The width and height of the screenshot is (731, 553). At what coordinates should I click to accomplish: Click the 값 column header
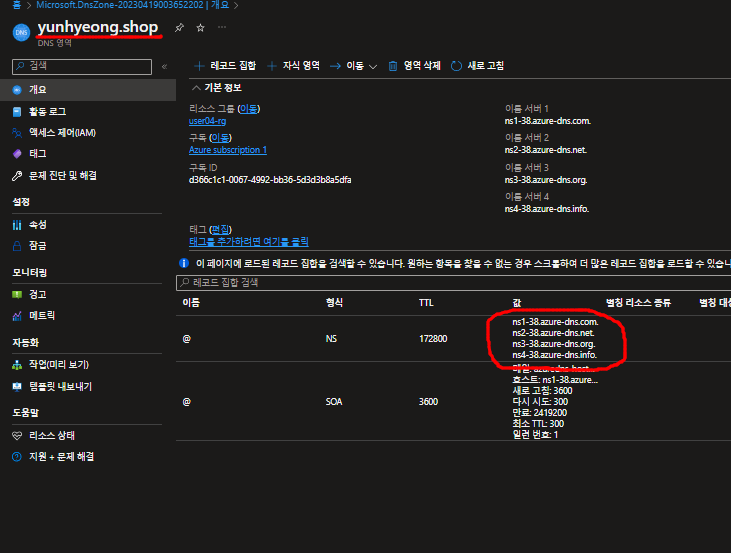[x=517, y=303]
